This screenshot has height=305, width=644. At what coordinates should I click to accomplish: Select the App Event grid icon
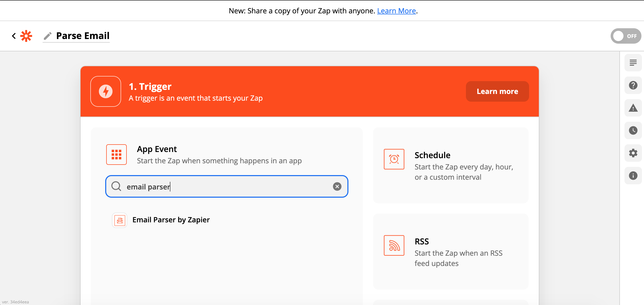click(116, 155)
